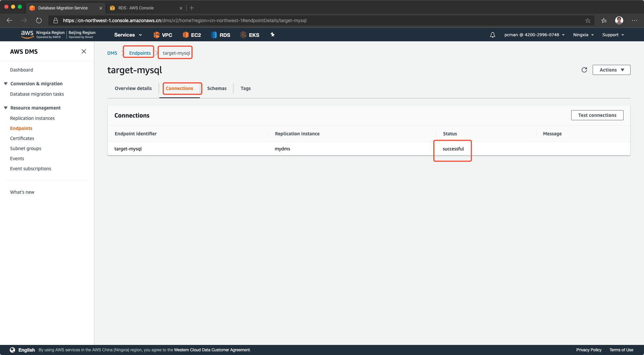Image resolution: width=644 pixels, height=355 pixels.
Task: Expand the Services menu
Action: coord(128,35)
